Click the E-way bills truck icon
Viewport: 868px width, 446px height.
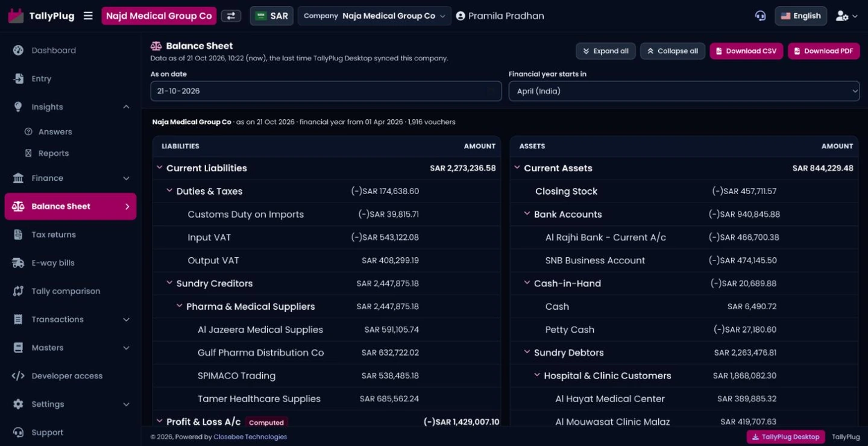(18, 263)
